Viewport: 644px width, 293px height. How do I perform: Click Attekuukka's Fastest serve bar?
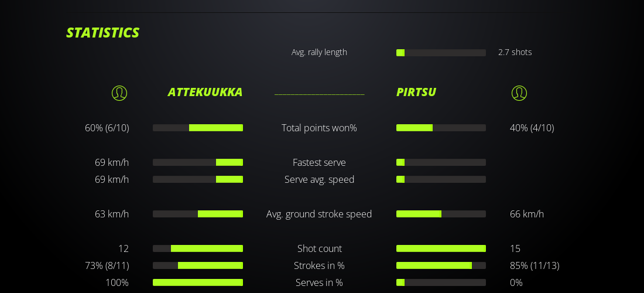[x=198, y=162]
